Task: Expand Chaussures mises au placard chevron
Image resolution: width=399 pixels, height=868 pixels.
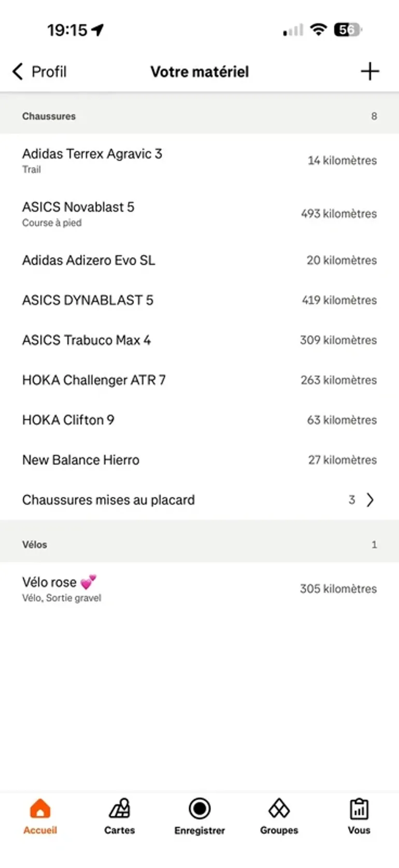Action: tap(370, 500)
